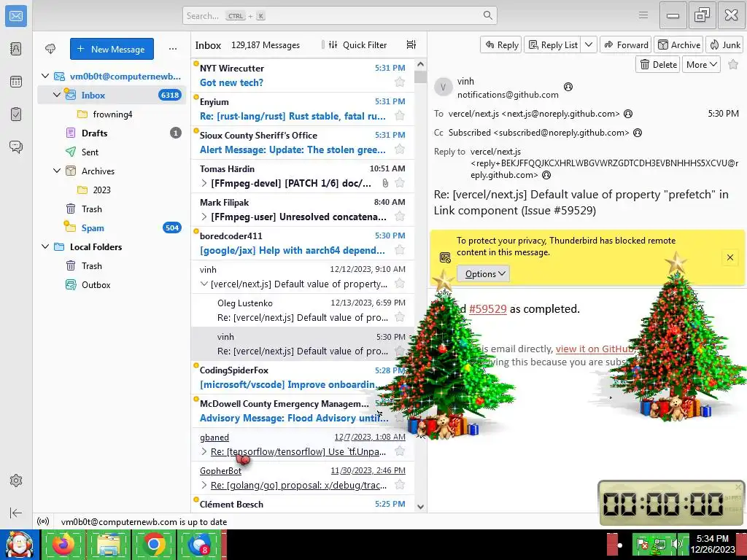Delete the open message
This screenshot has width=747, height=560.
click(659, 64)
